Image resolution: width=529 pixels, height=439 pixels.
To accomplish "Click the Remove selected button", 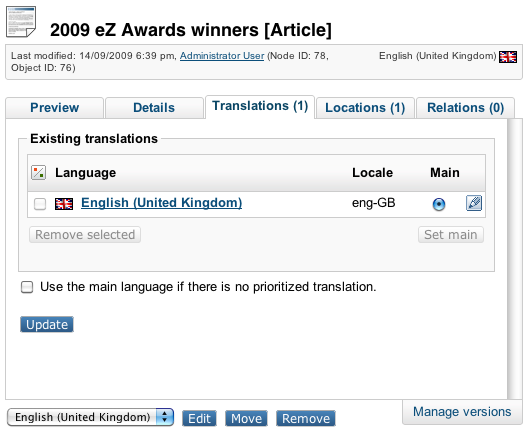I will click(x=85, y=235).
